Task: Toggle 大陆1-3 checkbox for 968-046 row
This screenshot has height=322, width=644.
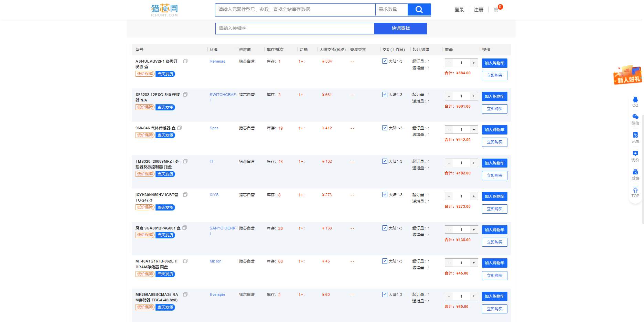Action: pos(385,128)
